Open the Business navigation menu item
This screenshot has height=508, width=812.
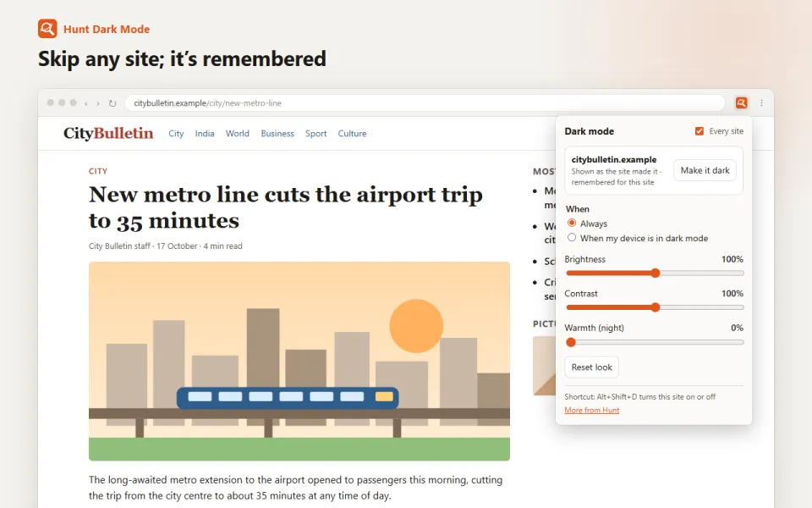click(277, 133)
